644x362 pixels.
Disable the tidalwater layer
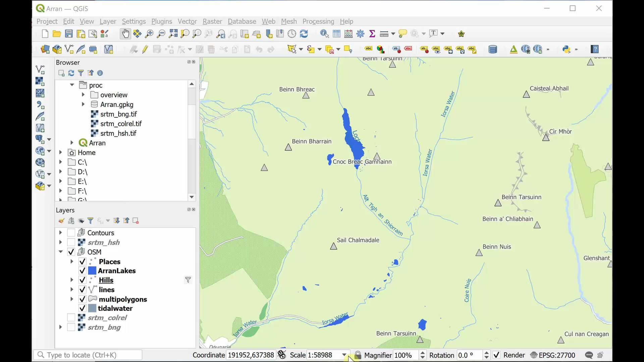click(x=82, y=308)
